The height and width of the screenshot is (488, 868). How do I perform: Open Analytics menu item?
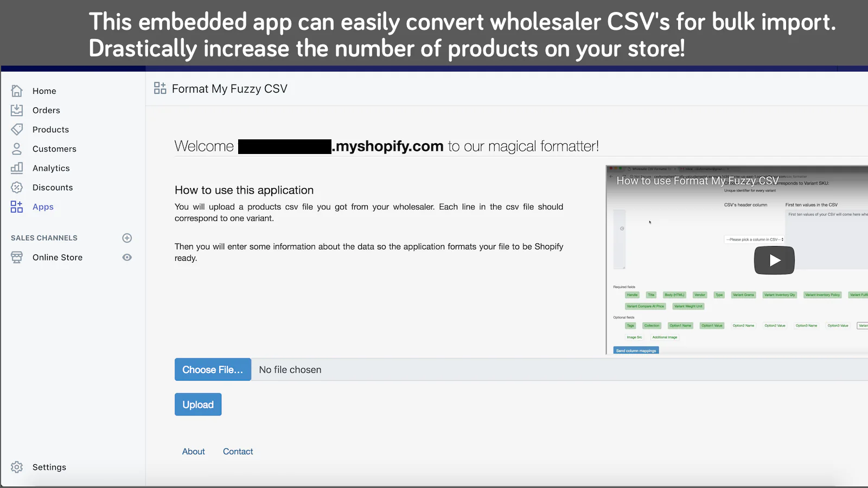(x=51, y=168)
